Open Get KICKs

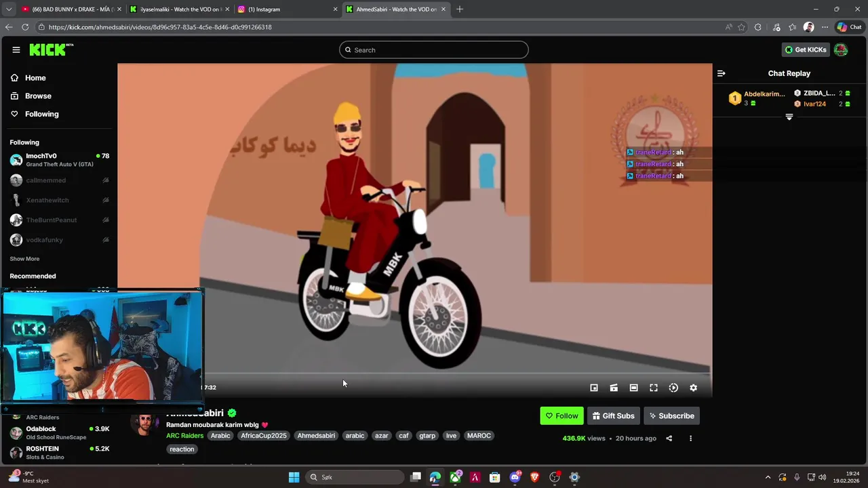coord(806,49)
